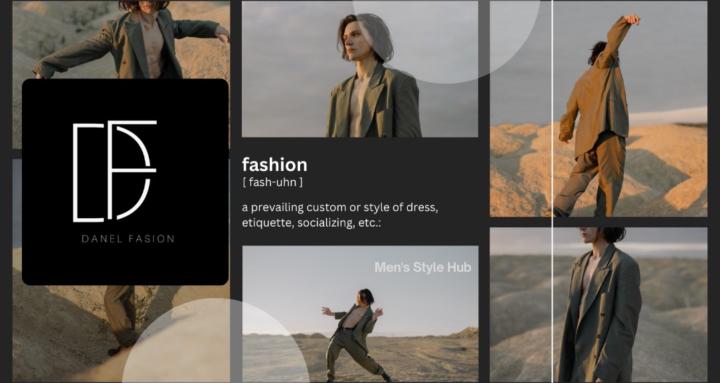Click the "DANEL FASION" brand text

click(x=128, y=239)
